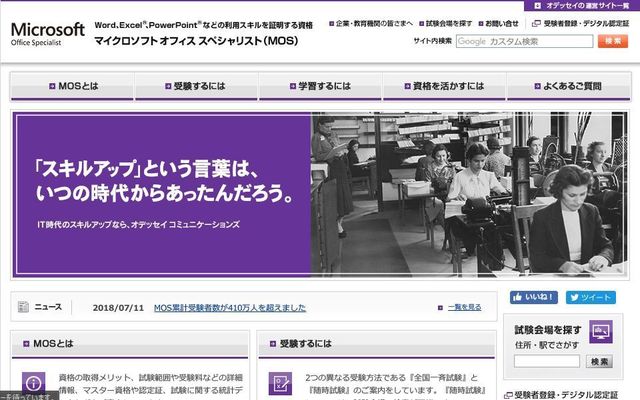Open the 学習するには navigation tab
The image size is (640, 400).
(x=320, y=86)
